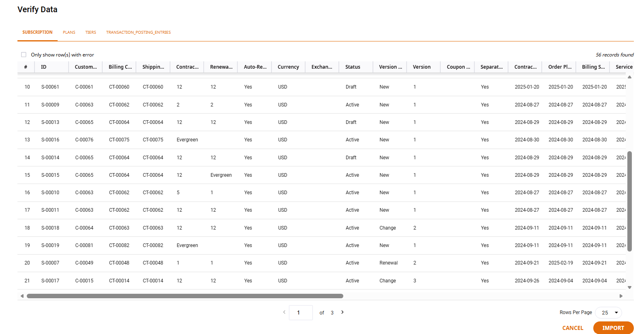
Task: Click the CANCEL button
Action: [573, 328]
